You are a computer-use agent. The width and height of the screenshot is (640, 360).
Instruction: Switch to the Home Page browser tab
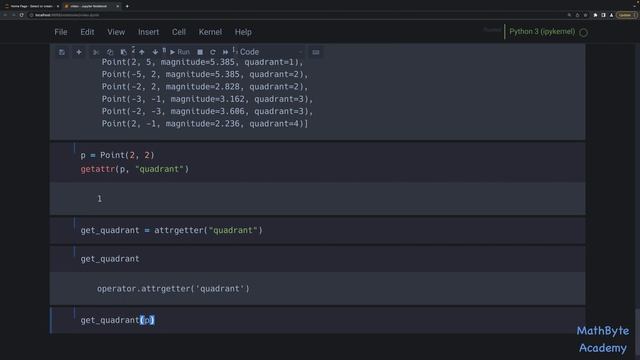(31, 6)
